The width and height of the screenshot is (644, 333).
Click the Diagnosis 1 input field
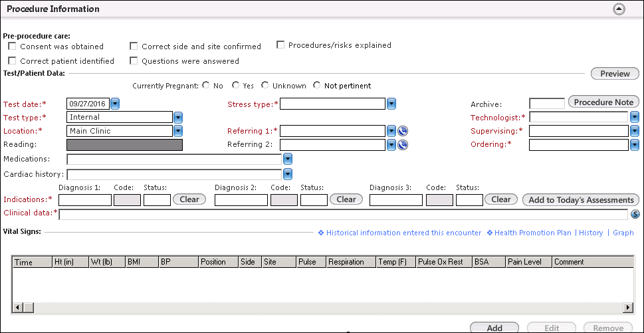pyautogui.click(x=85, y=200)
